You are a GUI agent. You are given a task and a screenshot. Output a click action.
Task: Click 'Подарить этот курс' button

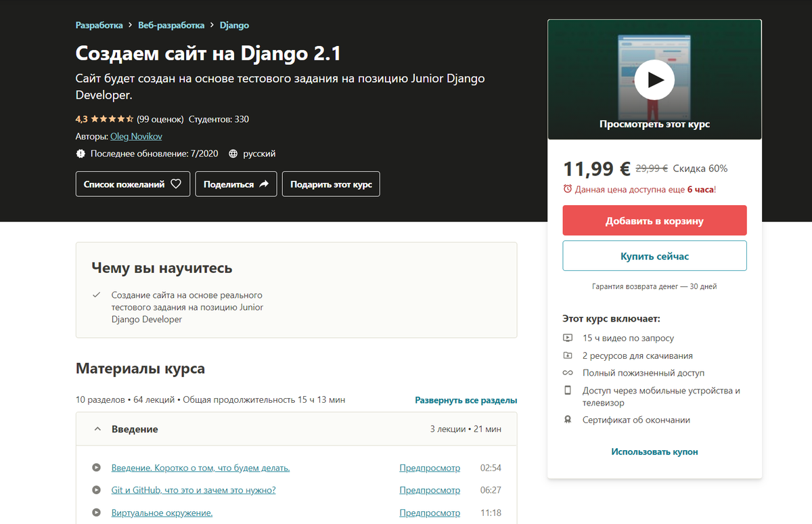click(x=331, y=184)
